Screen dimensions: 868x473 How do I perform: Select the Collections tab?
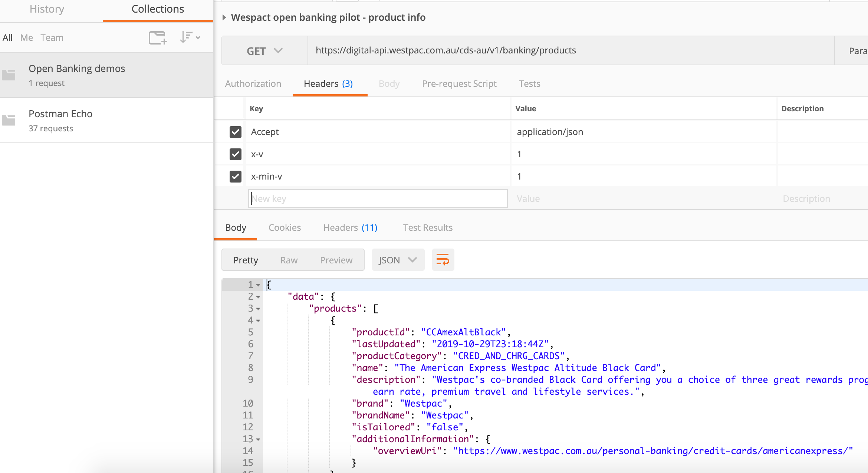[158, 9]
